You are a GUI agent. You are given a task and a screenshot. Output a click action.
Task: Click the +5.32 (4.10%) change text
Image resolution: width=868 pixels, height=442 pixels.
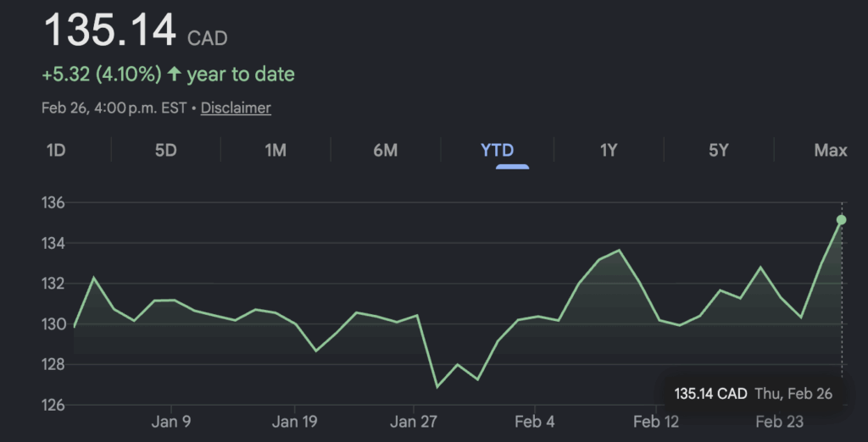[101, 75]
